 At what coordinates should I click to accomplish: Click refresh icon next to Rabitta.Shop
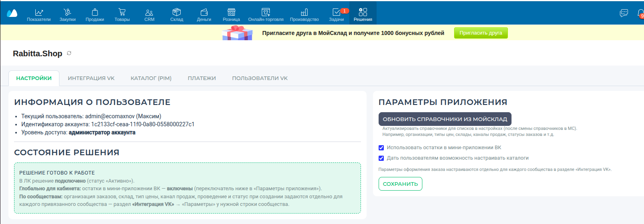click(x=69, y=53)
